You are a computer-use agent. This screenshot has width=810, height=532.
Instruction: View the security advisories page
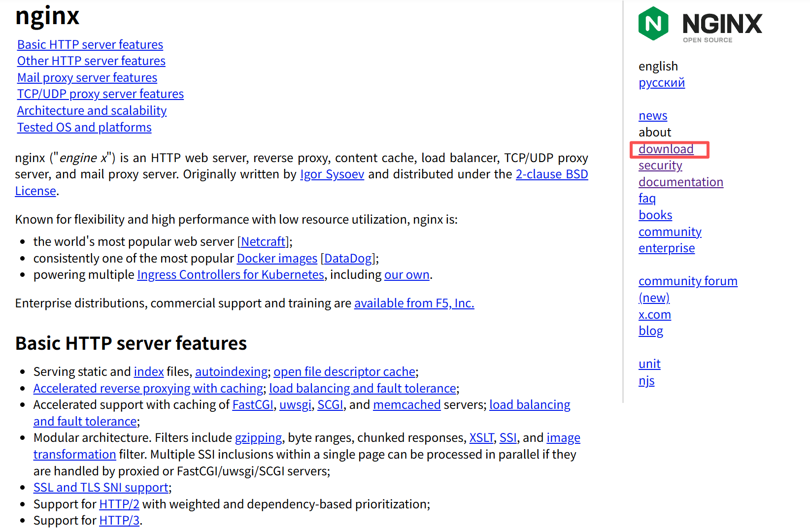[660, 166]
